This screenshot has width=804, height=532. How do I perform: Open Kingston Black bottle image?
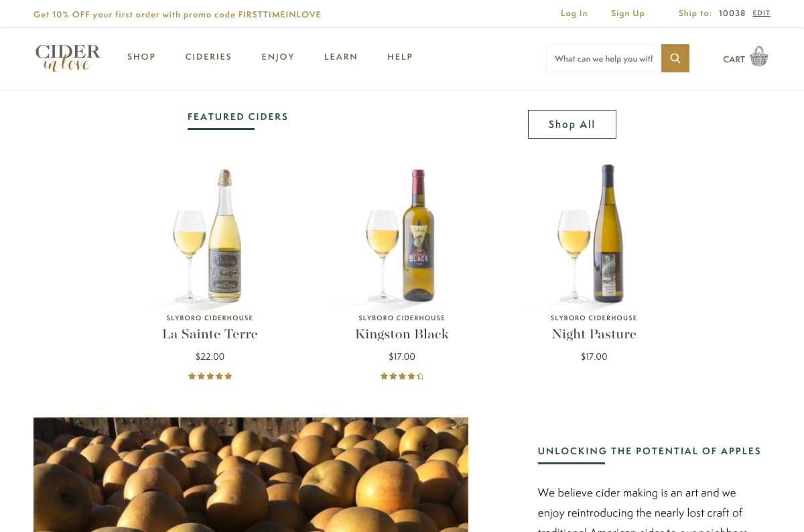click(402, 237)
